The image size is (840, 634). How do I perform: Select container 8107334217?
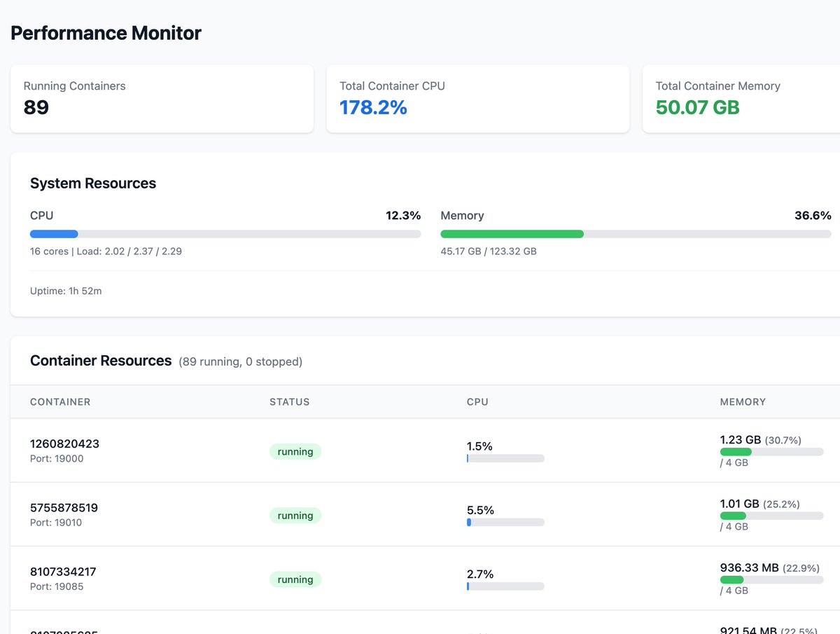click(63, 572)
